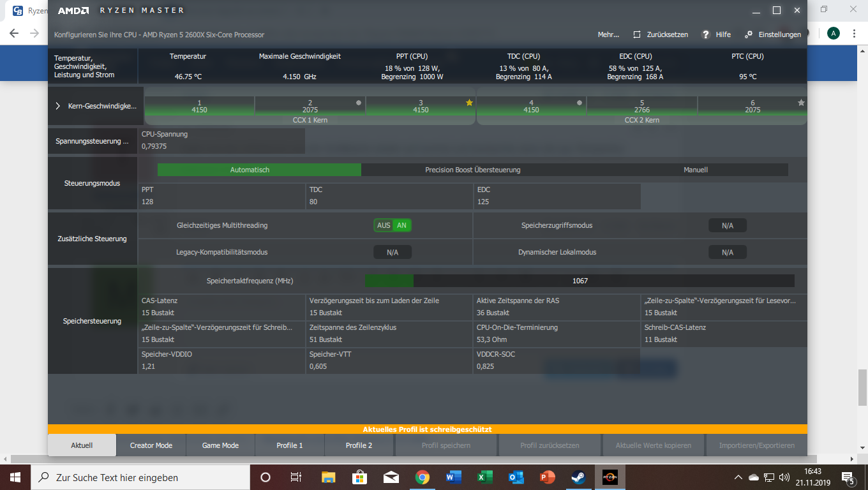Click the Speicher-VDDIO 1,21 cell
This screenshot has width=868, height=490.
222,360
